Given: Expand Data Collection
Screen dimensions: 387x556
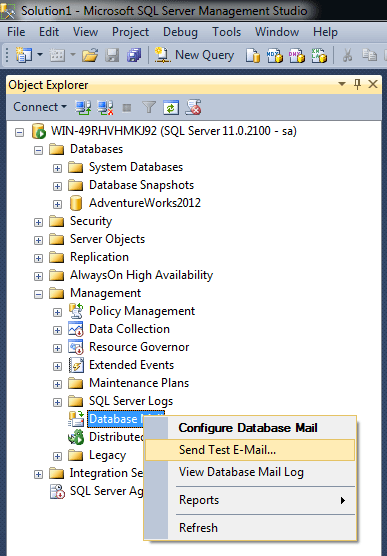Looking at the screenshot, I should (57, 330).
